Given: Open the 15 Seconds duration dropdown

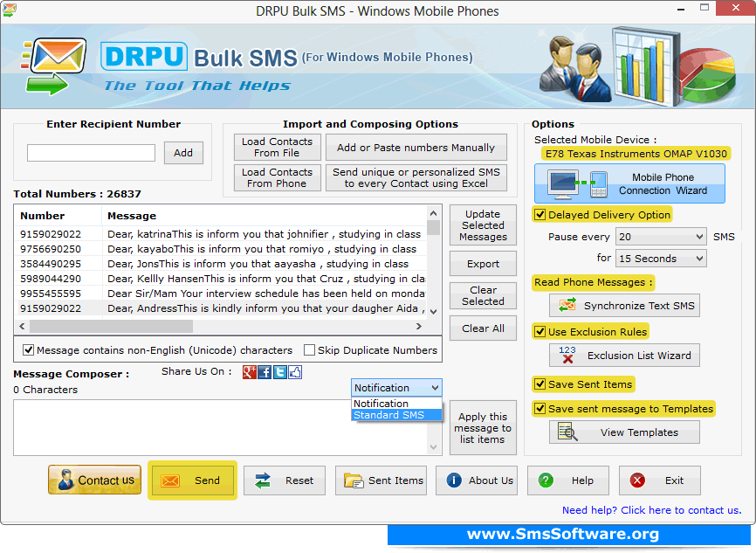Looking at the screenshot, I should tap(661, 259).
